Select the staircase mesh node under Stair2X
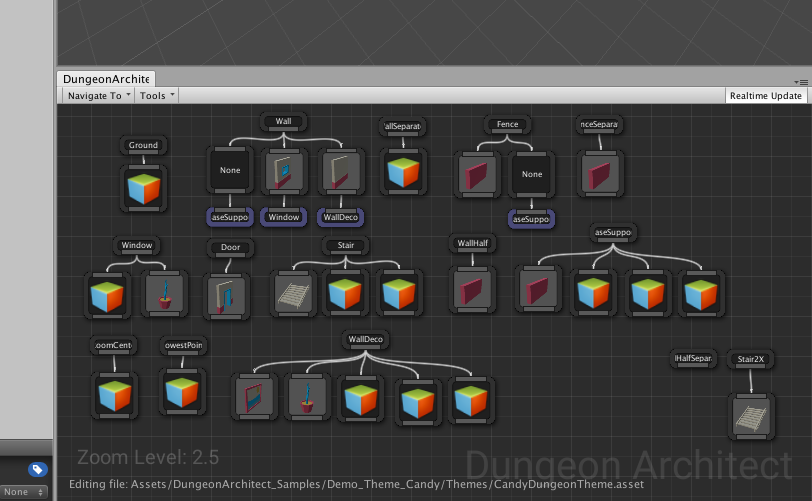Screen dimensions: 812x501 click(x=751, y=417)
